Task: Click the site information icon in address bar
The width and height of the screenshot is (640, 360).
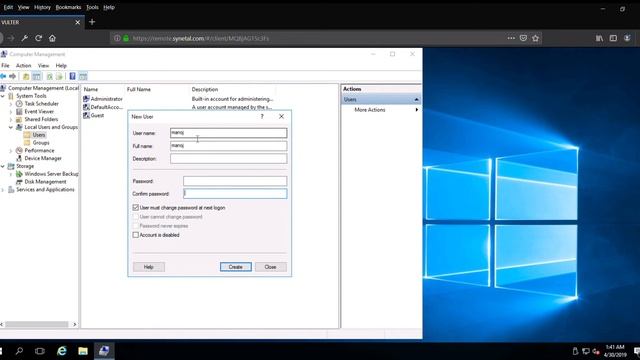Action: tap(117, 38)
